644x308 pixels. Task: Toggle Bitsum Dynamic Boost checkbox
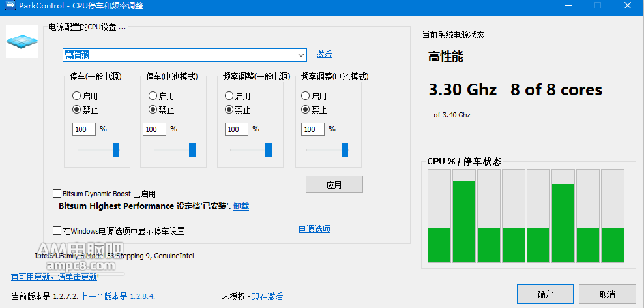pyautogui.click(x=57, y=194)
